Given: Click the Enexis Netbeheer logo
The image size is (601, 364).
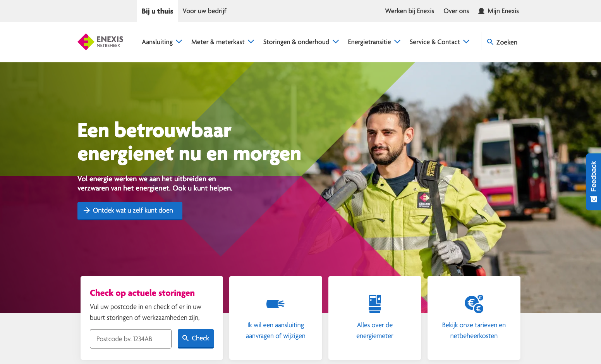Looking at the screenshot, I should 100,42.
